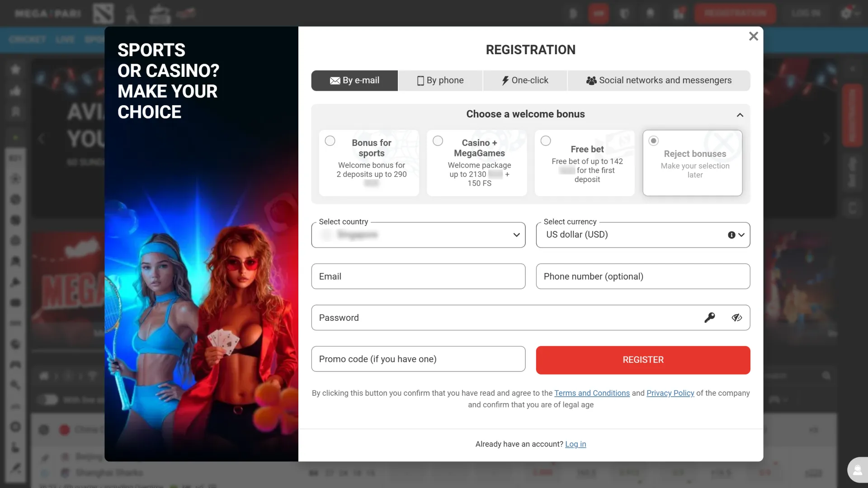Image resolution: width=868 pixels, height=488 pixels.
Task: Click the MEGAPARI logo in the top bar
Action: tap(47, 13)
